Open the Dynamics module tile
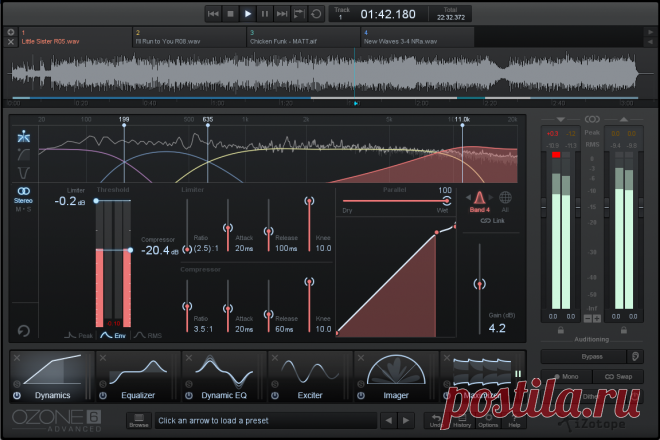 [52, 376]
